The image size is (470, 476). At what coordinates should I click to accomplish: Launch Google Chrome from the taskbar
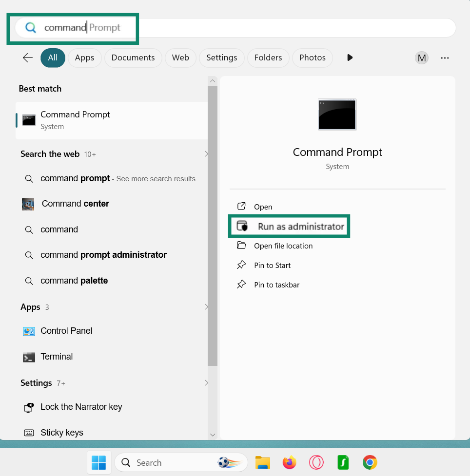[370, 462]
